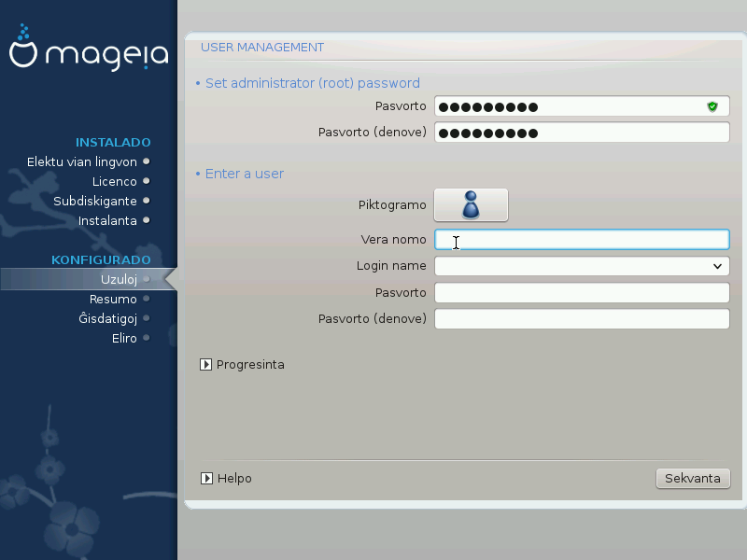Select Instalanta step in sidebar
Screen dimensions: 747x560
pos(107,220)
